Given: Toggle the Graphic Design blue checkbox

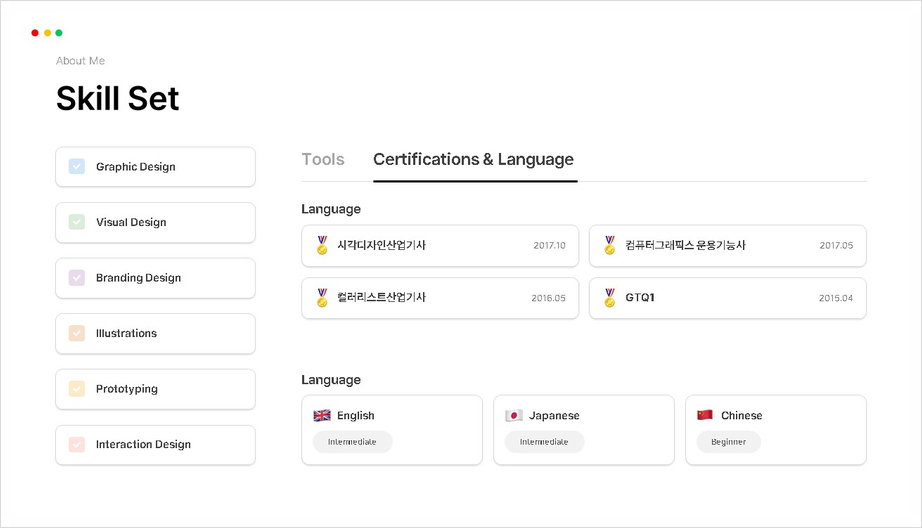Looking at the screenshot, I should click(x=77, y=166).
